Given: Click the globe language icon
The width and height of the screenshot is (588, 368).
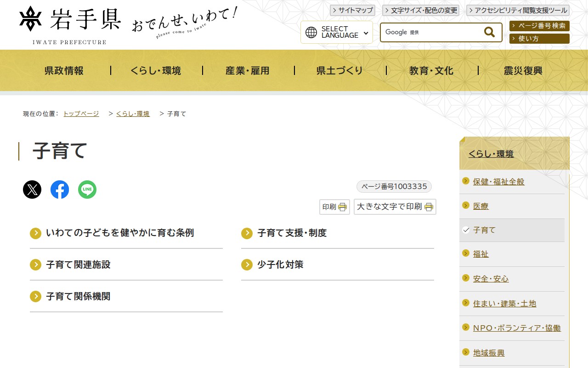Looking at the screenshot, I should [311, 32].
